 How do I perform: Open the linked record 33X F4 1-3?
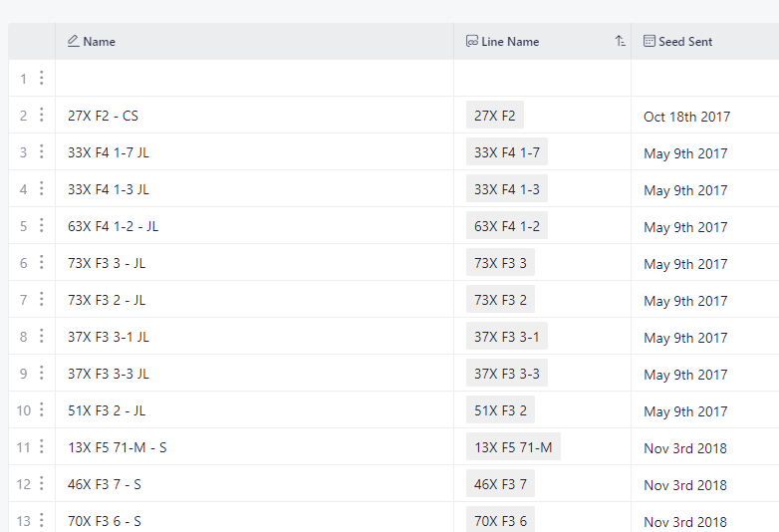(x=507, y=188)
